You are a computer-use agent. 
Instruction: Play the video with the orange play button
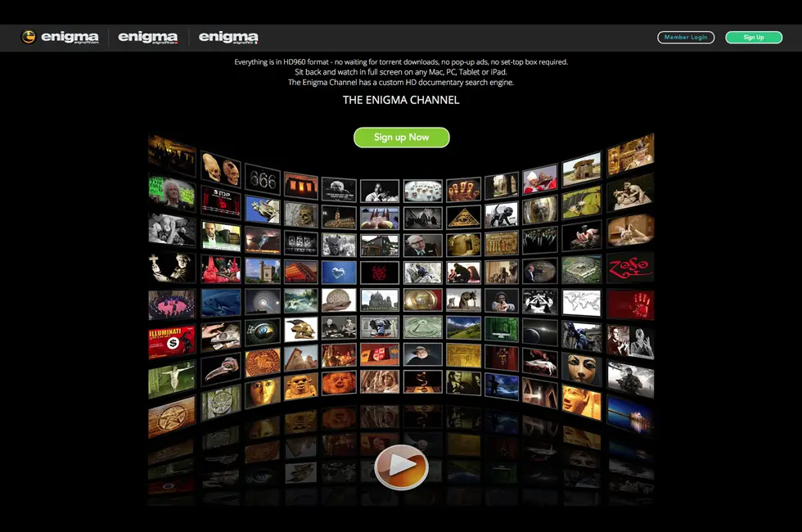pos(401,467)
